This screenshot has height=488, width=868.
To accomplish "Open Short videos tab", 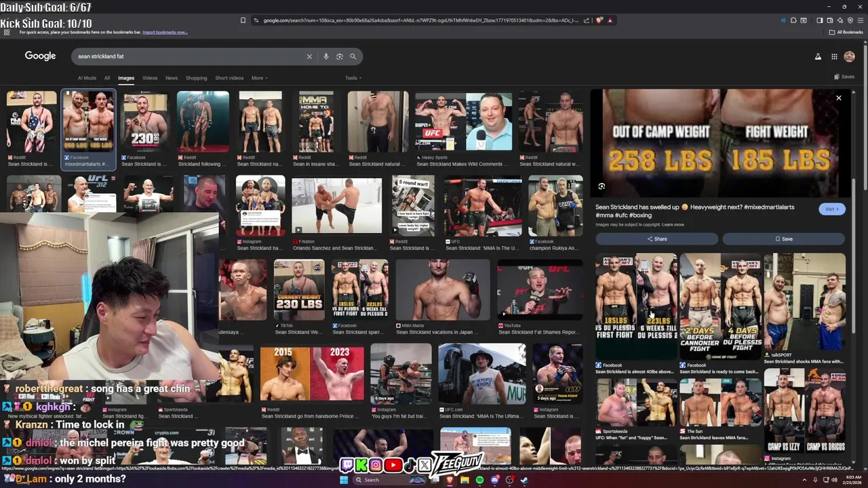I will tap(229, 78).
